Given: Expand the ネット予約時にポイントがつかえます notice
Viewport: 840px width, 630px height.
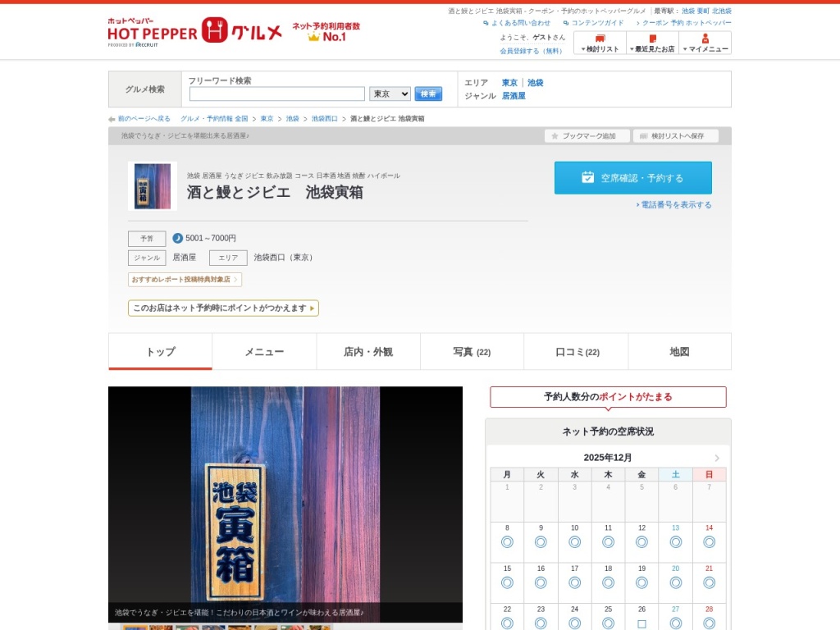Looking at the screenshot, I should point(223,308).
